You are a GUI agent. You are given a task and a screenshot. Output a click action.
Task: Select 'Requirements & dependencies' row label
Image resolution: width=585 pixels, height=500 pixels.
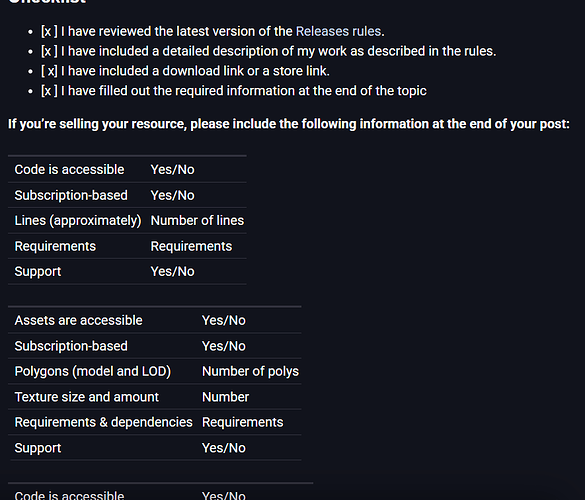pos(103,422)
